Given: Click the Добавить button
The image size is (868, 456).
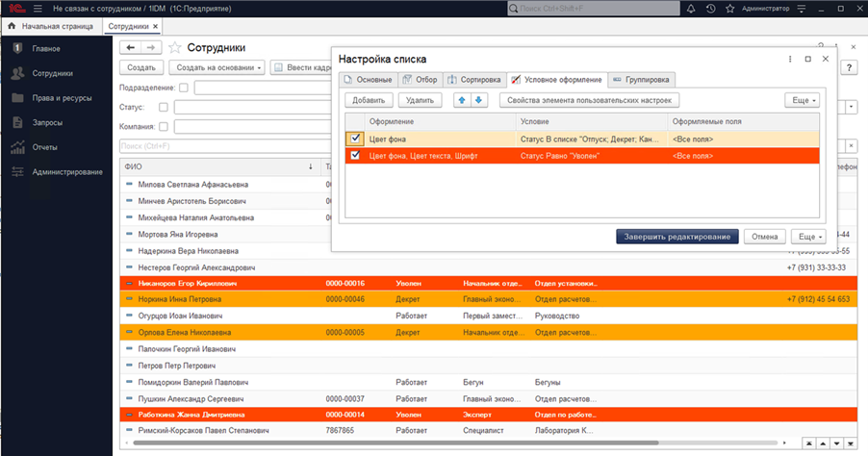Looking at the screenshot, I should pyautogui.click(x=369, y=100).
